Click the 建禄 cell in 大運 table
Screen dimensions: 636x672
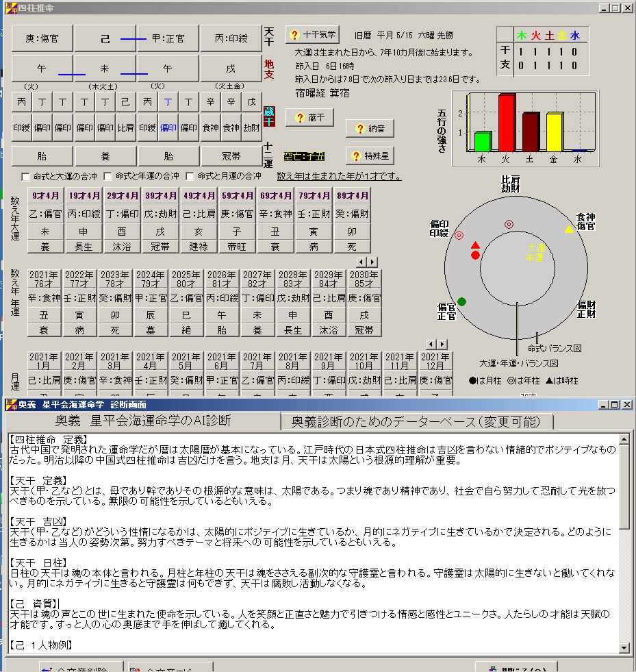tap(199, 247)
